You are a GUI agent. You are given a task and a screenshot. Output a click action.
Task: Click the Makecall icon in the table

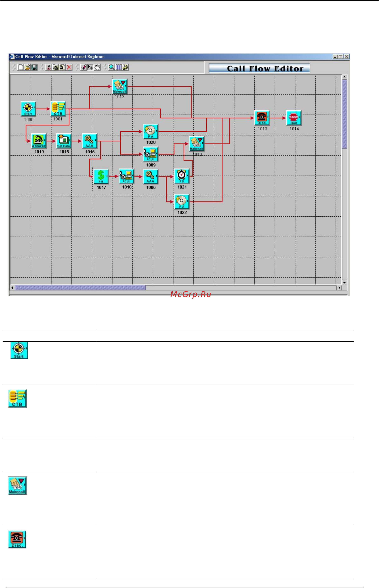tap(17, 486)
